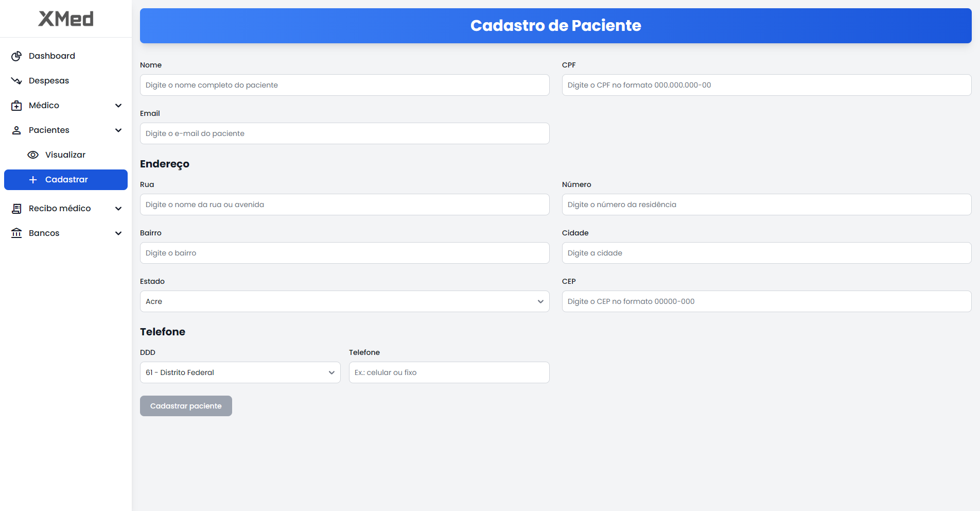Expand the Médico submenu chevron
The height and width of the screenshot is (511, 980).
(118, 106)
